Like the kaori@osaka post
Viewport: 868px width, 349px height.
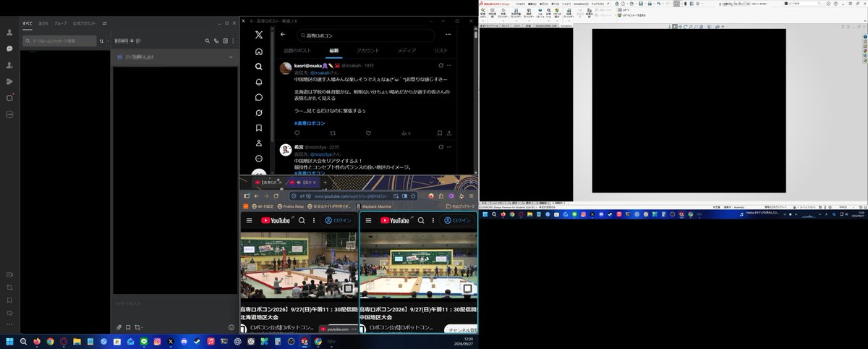pyautogui.click(x=368, y=133)
